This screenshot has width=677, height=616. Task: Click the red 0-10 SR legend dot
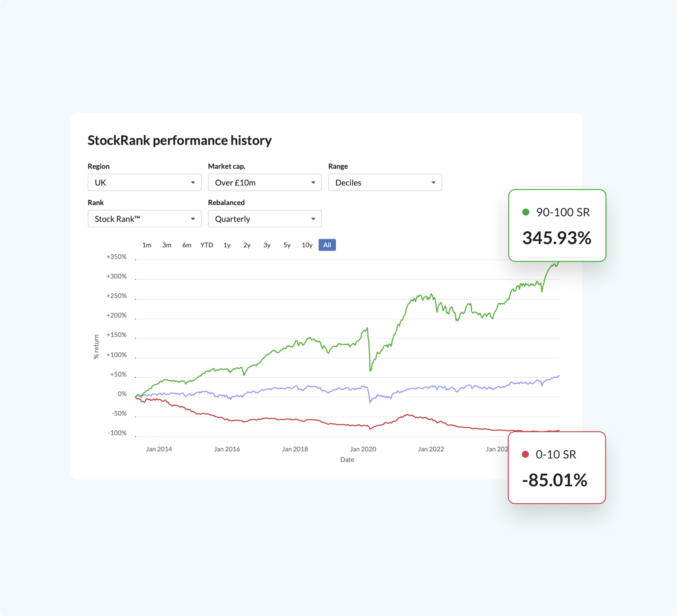click(x=526, y=454)
